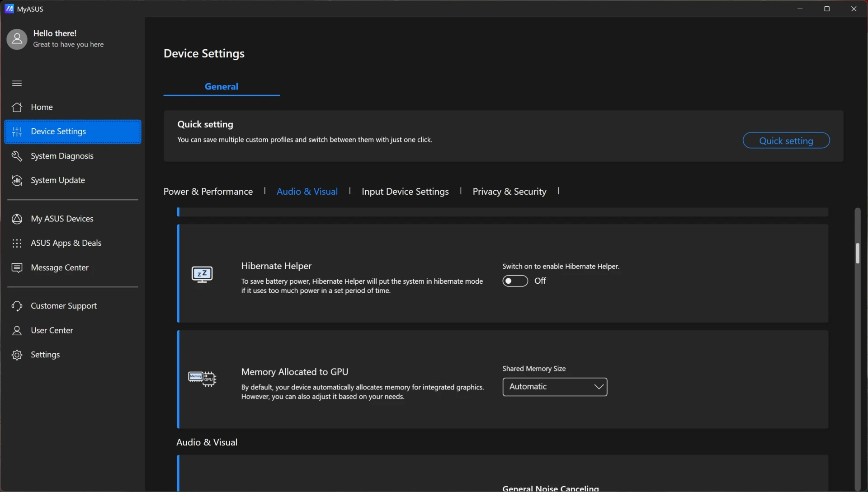Click the 'Great to have you here' subtitle
The height and width of the screenshot is (492, 868).
click(68, 44)
